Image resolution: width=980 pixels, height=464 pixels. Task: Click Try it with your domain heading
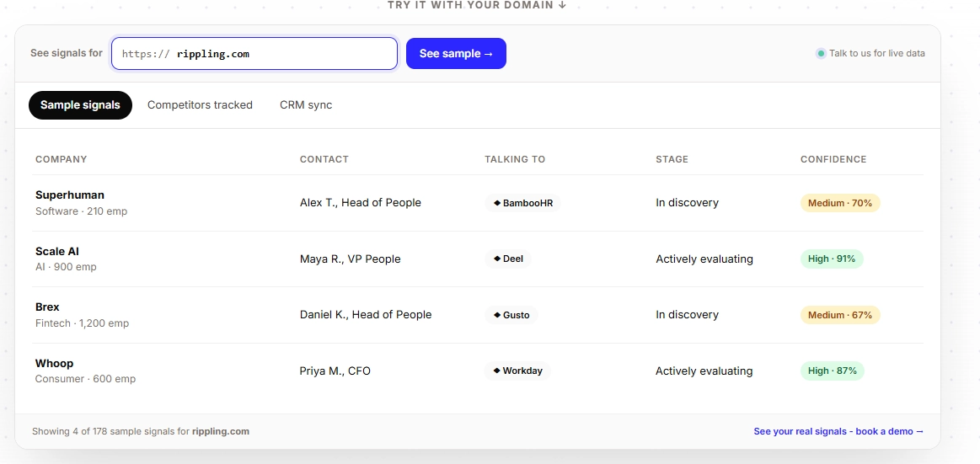(477, 5)
